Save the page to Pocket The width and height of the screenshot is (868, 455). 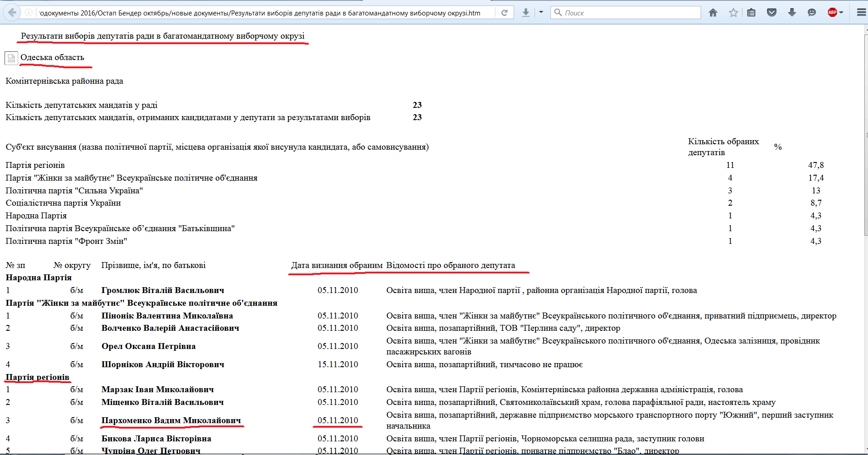(772, 13)
